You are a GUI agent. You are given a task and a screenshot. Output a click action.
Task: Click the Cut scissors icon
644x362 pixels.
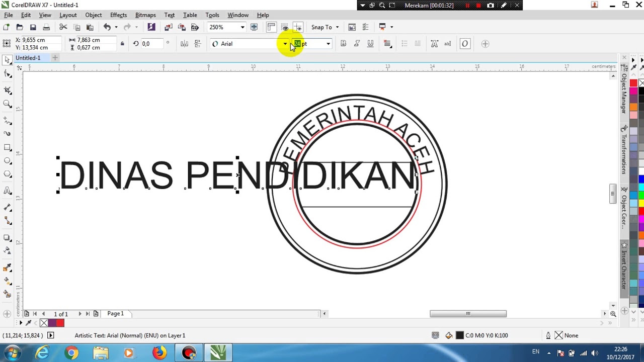click(x=63, y=27)
